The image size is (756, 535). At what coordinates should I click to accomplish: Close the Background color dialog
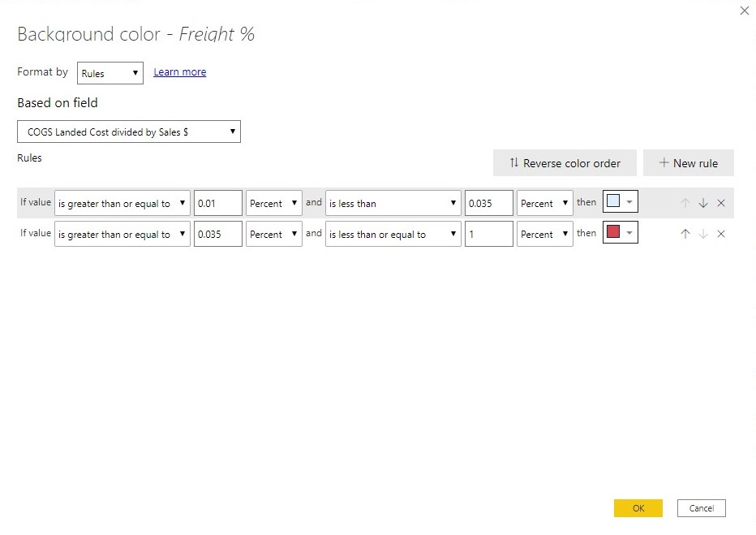745,11
